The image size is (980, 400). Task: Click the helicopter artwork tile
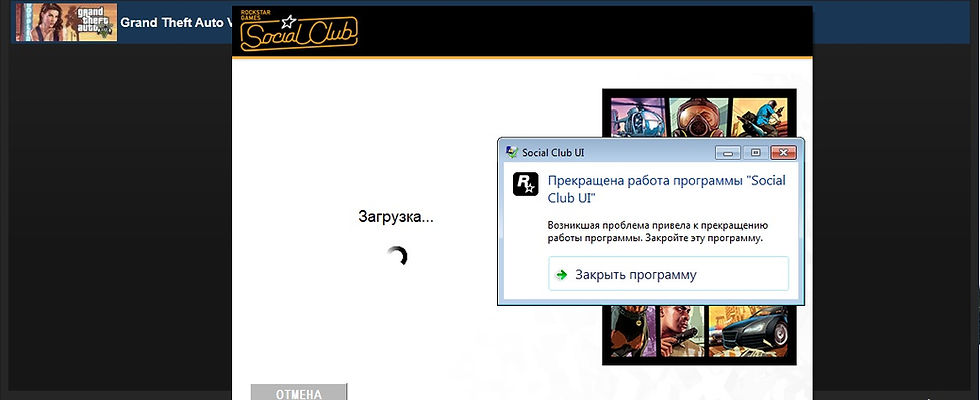point(638,118)
